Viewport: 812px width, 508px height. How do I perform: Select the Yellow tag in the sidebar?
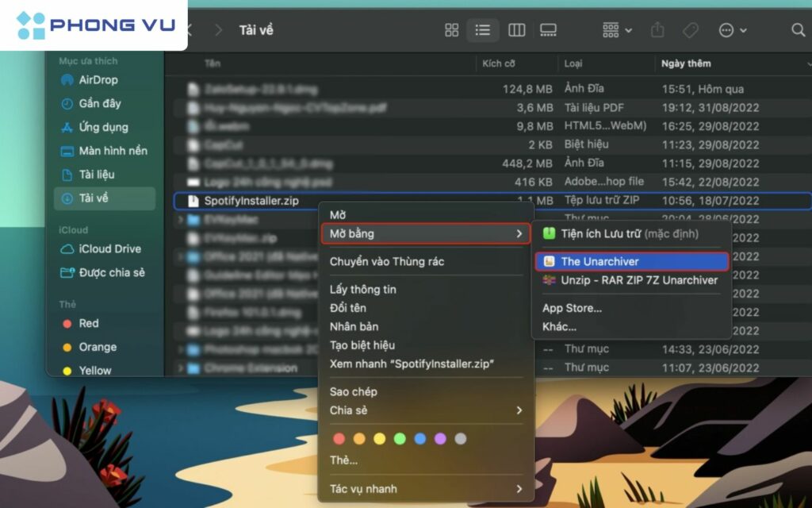tap(94, 370)
